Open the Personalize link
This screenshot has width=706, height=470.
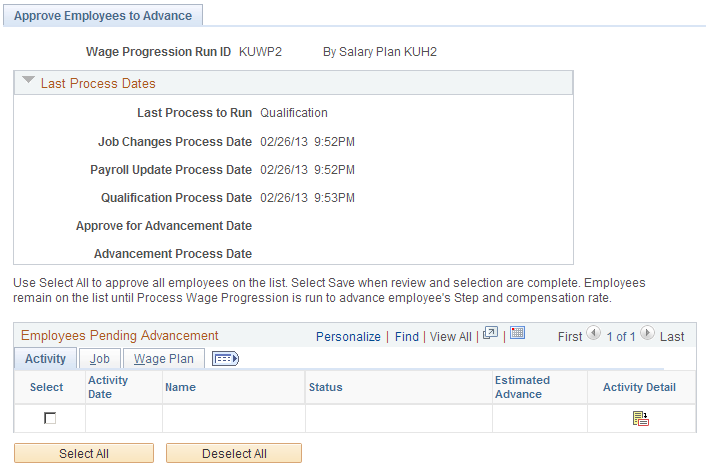click(x=348, y=337)
